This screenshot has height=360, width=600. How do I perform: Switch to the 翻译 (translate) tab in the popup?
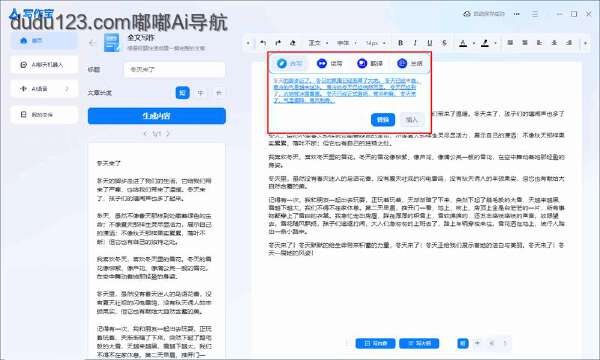pos(370,64)
